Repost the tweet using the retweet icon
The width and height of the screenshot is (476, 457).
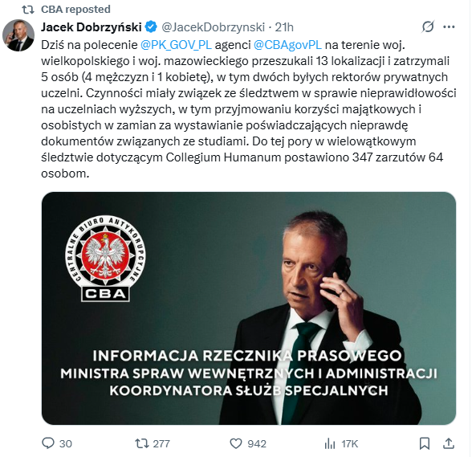142,443
